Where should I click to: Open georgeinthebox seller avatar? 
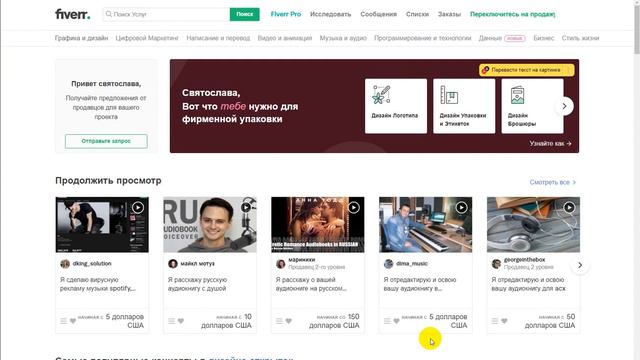496,264
